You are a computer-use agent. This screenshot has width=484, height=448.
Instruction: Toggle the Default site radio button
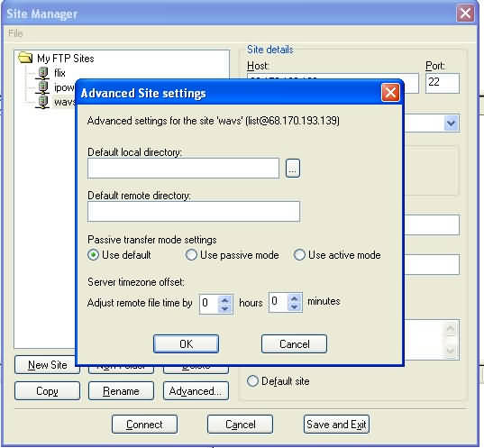pyautogui.click(x=252, y=381)
